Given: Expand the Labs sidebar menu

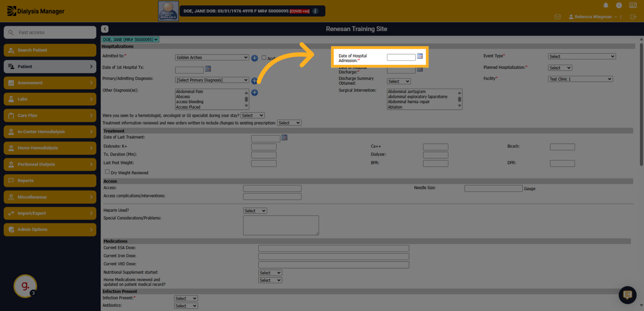Looking at the screenshot, I should coord(50,99).
